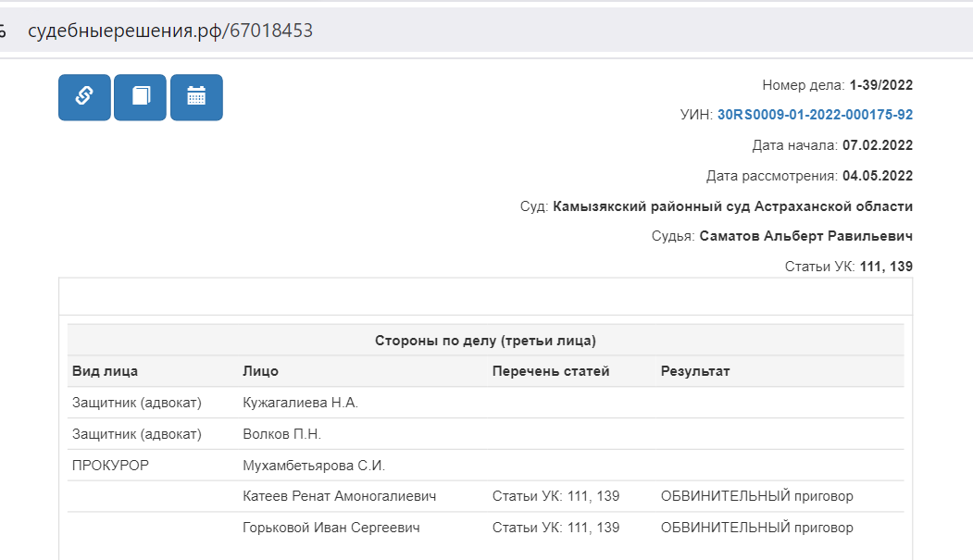
Task: Select the cell Кужагалиева Н.А.
Action: (300, 403)
